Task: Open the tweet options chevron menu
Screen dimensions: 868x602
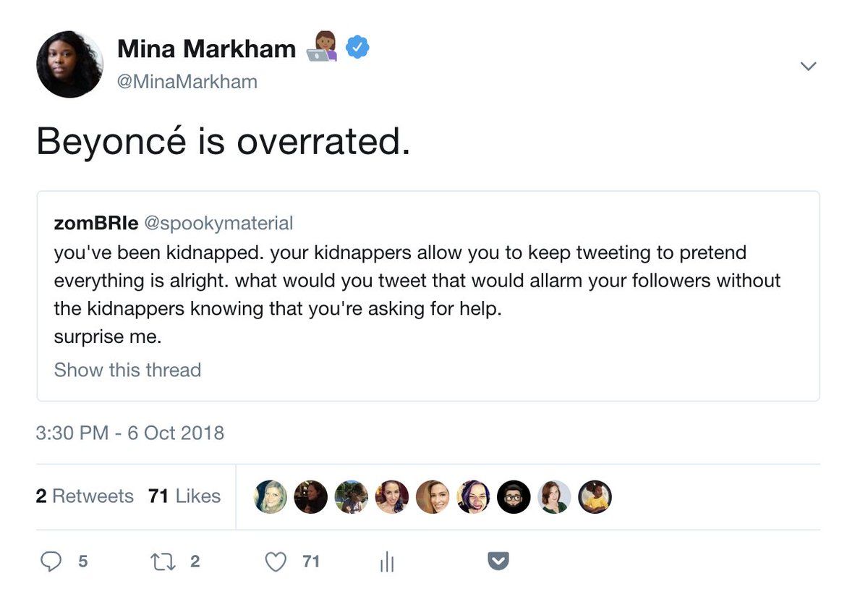Action: pos(808,67)
